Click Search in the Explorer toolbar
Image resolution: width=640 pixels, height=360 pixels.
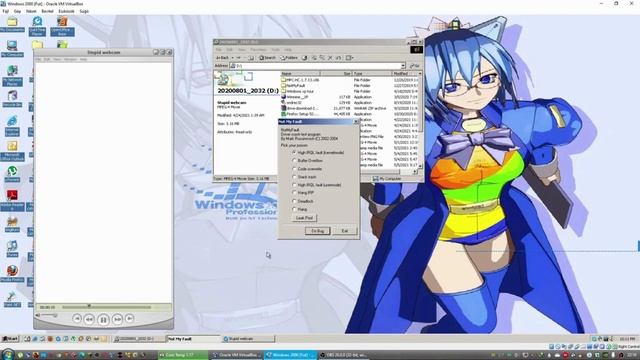tap(267, 58)
